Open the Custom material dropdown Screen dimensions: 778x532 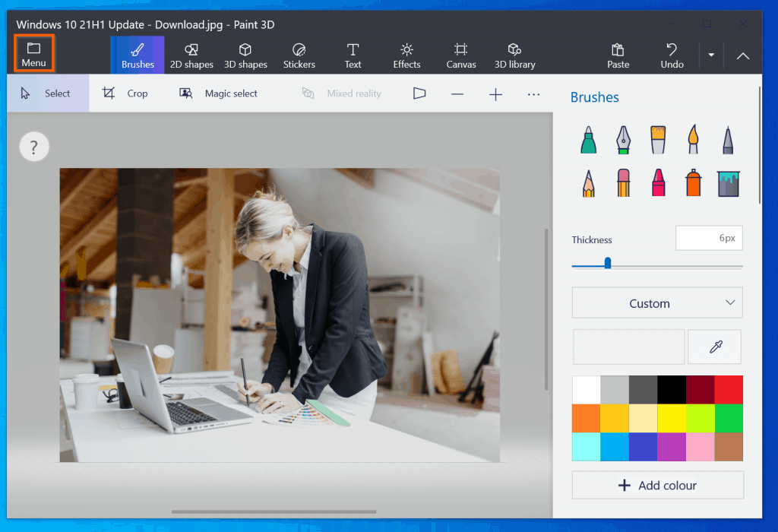tap(657, 302)
